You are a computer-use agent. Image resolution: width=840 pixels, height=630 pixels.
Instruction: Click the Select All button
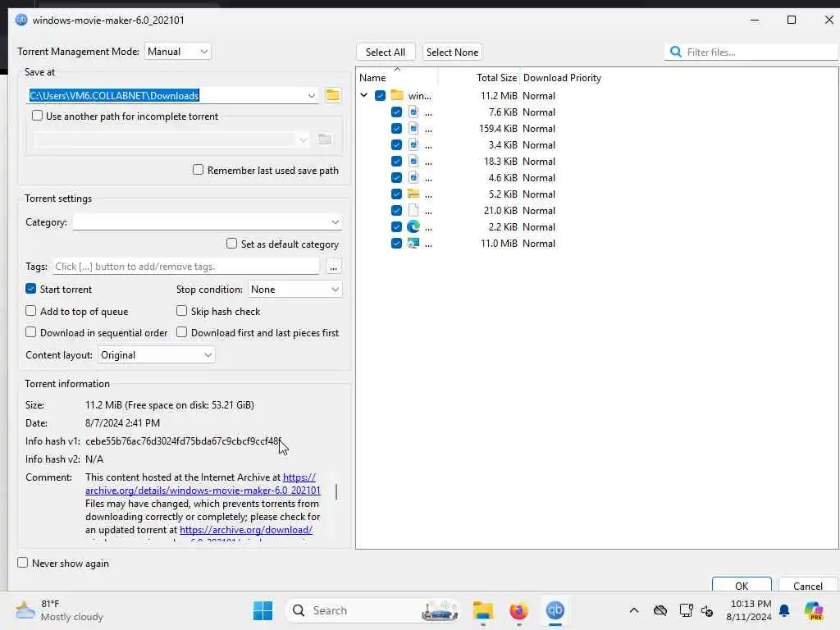(x=386, y=52)
